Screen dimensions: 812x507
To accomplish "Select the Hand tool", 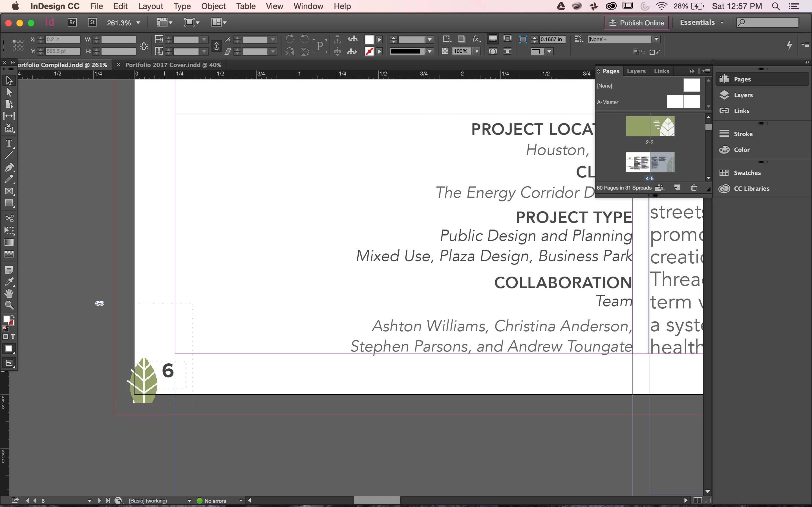I will coord(9,293).
